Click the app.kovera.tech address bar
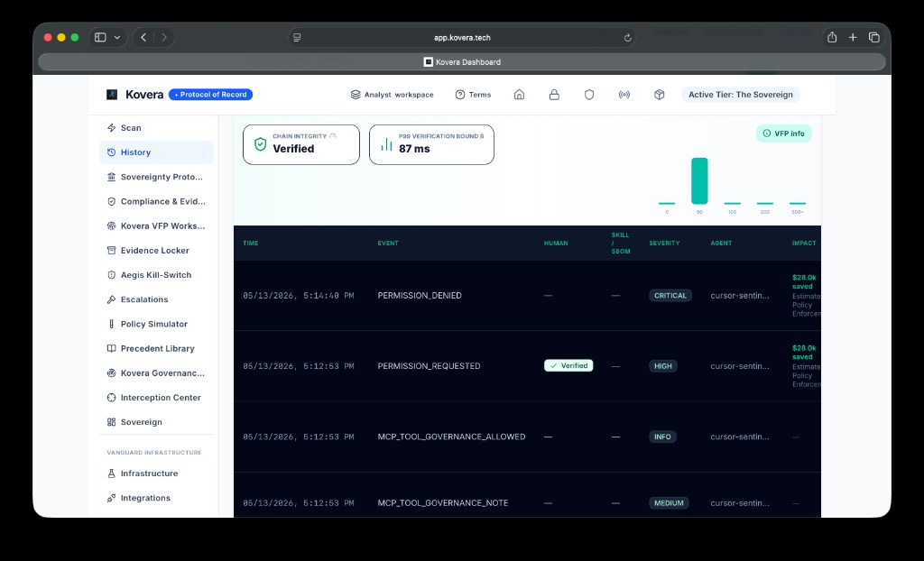This screenshot has height=561, width=924. pos(462,38)
